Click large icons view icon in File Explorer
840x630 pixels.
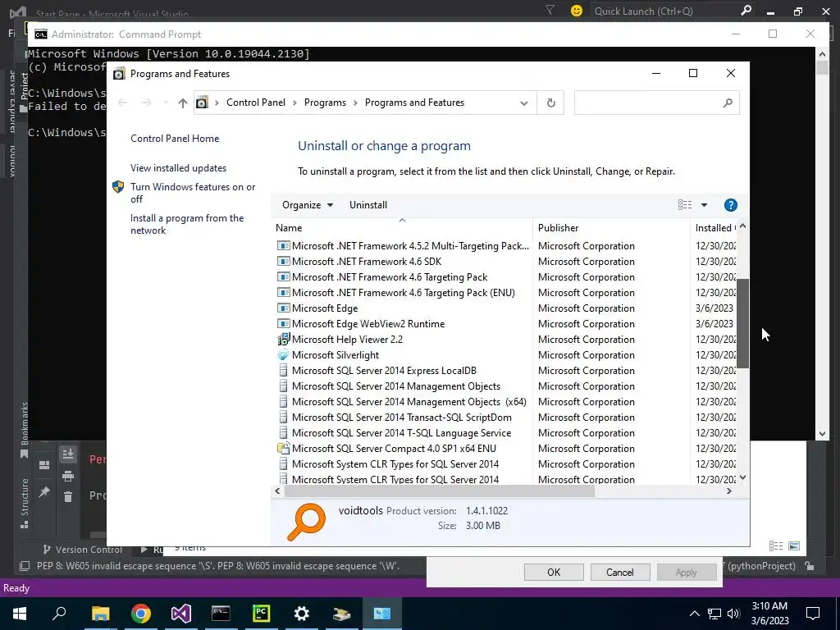794,546
